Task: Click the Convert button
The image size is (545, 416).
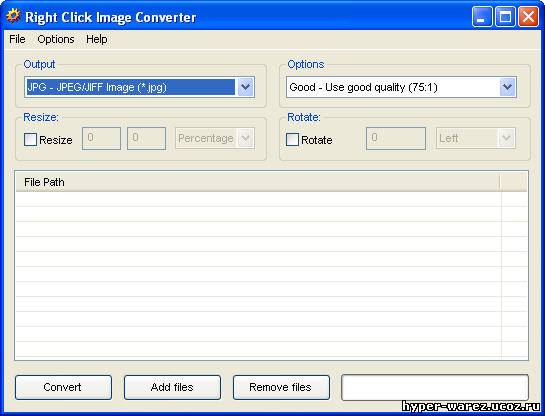Action: pyautogui.click(x=63, y=387)
